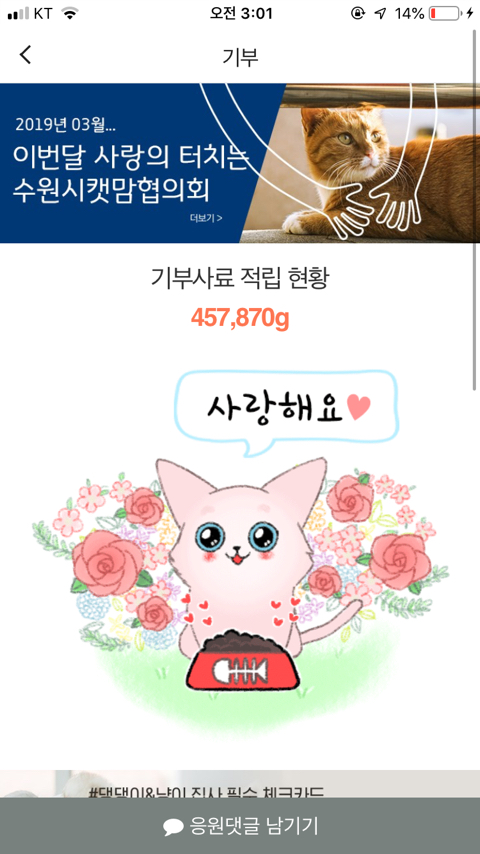Tap the rotation lock status icon
Viewport: 480px width, 854px height.
357,14
